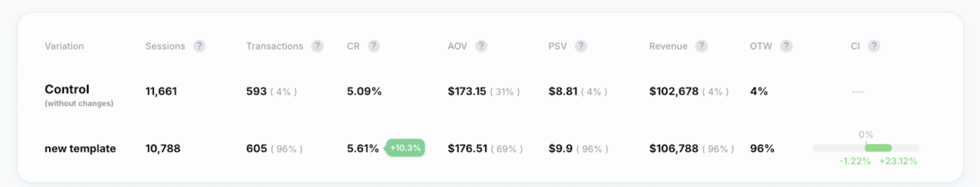The width and height of the screenshot is (980, 187).
Task: Click the Control sessions value 11,661
Action: 161,91
